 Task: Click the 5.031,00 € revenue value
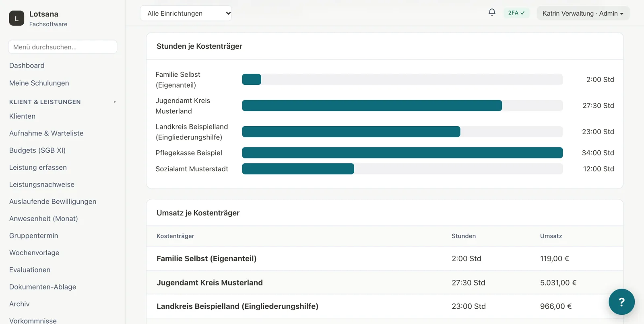pos(558,283)
